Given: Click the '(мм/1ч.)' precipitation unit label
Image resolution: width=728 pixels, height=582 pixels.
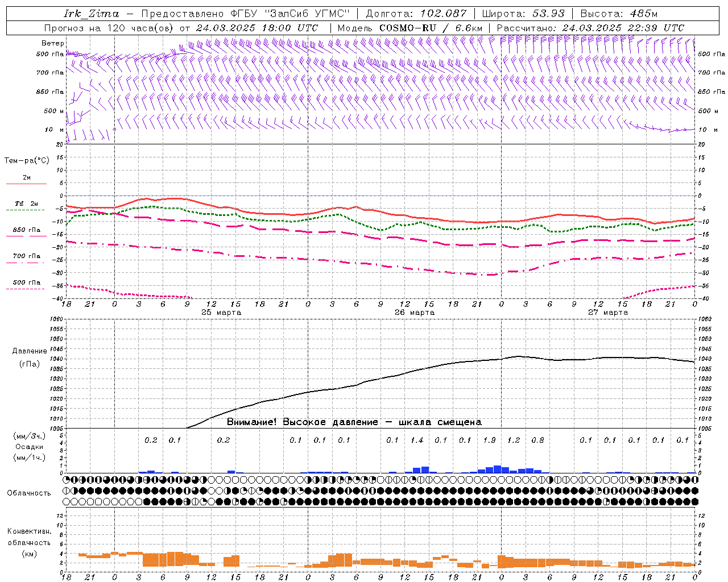Looking at the screenshot, I should 30,458.
